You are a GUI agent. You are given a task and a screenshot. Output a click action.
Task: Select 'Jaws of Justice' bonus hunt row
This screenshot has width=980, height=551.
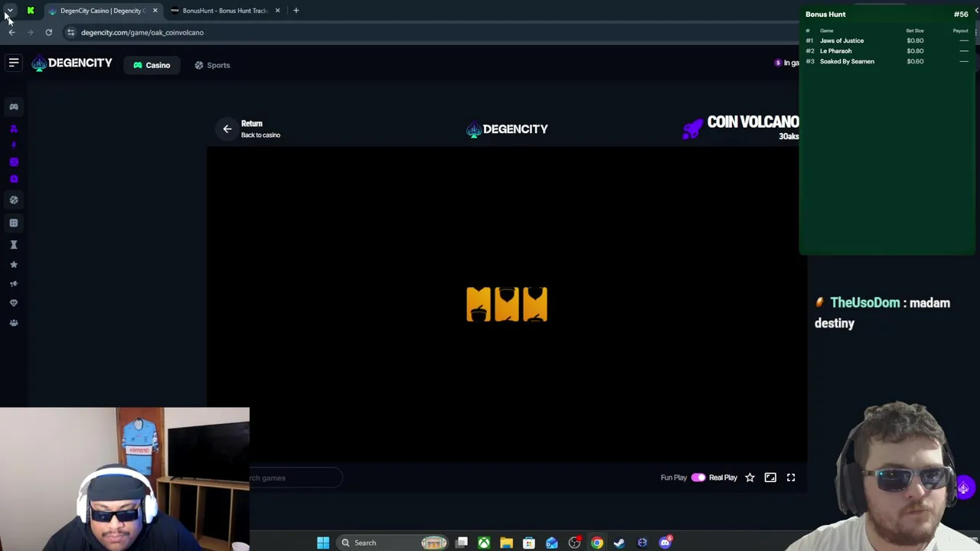pyautogui.click(x=887, y=41)
